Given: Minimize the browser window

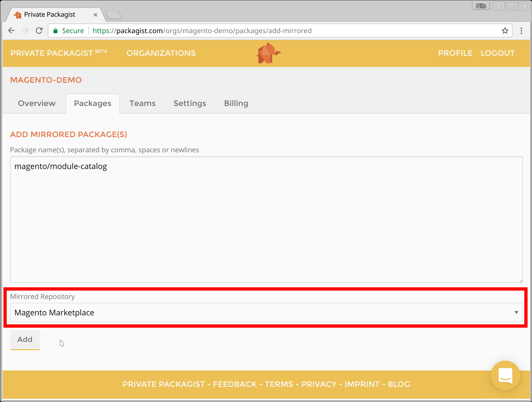Looking at the screenshot, I should coord(499,6).
